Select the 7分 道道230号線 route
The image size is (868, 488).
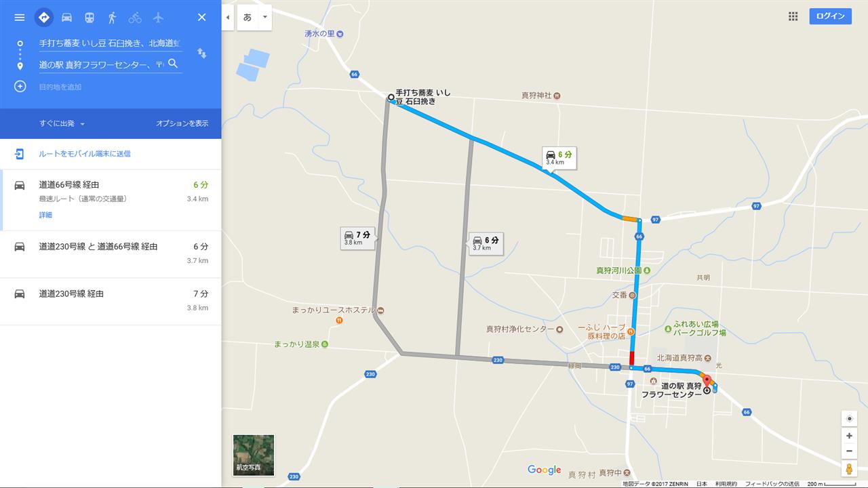click(111, 301)
